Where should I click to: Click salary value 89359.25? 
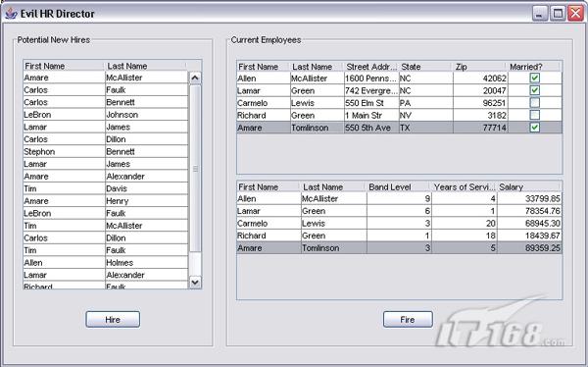pyautogui.click(x=529, y=248)
